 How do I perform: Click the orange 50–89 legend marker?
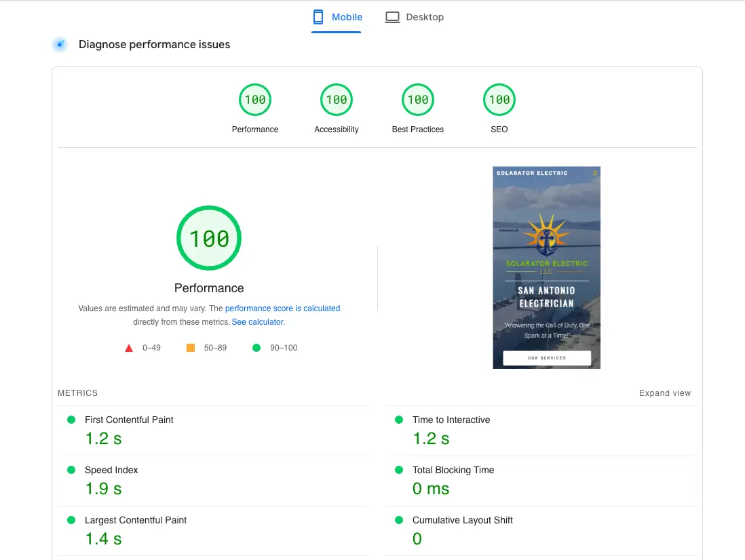click(x=191, y=347)
